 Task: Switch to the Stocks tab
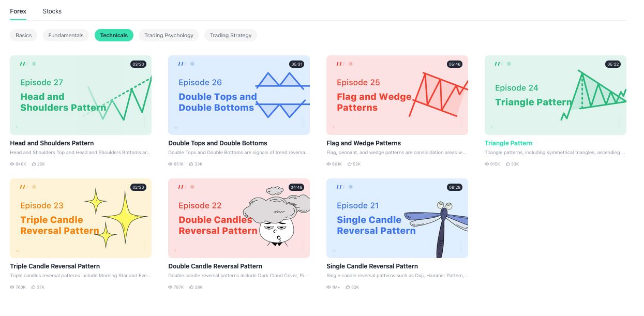52,11
